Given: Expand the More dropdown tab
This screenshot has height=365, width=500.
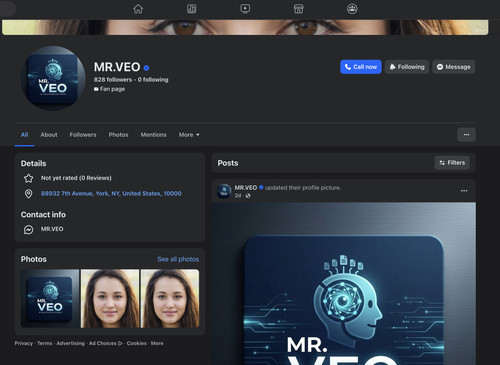Looking at the screenshot, I should point(189,135).
